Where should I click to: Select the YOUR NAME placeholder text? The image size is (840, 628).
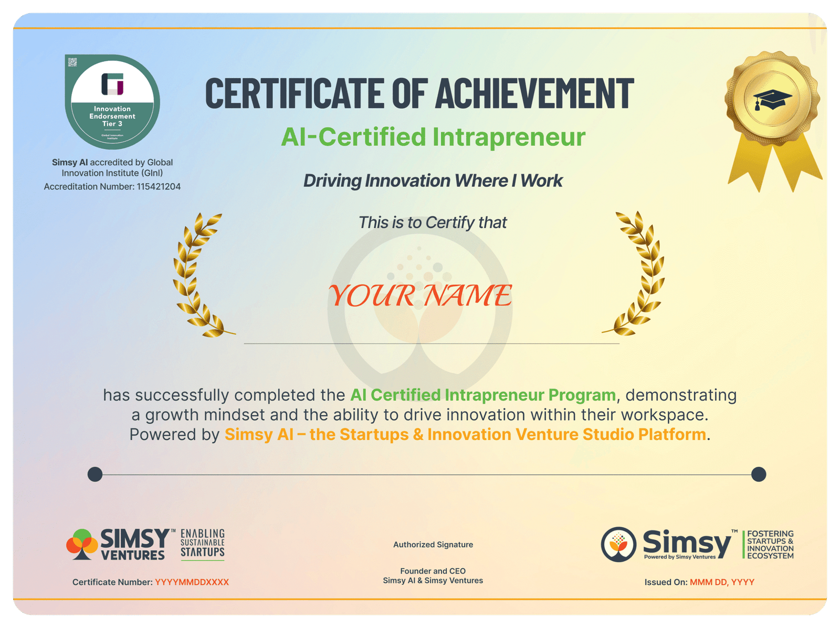pyautogui.click(x=420, y=296)
